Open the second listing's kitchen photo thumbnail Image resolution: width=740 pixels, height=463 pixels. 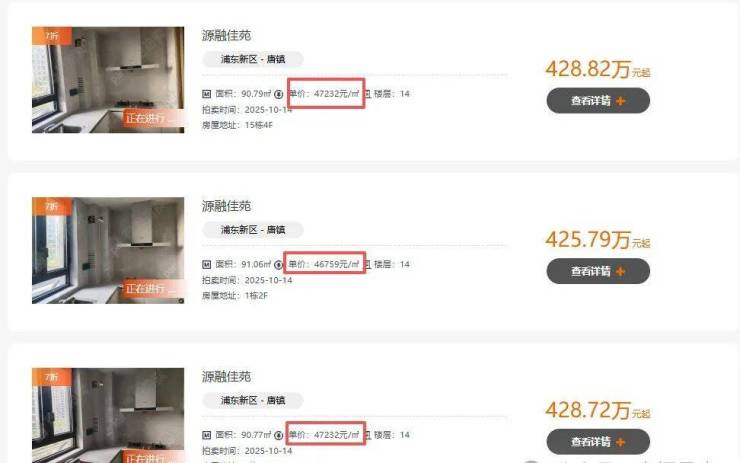108,250
